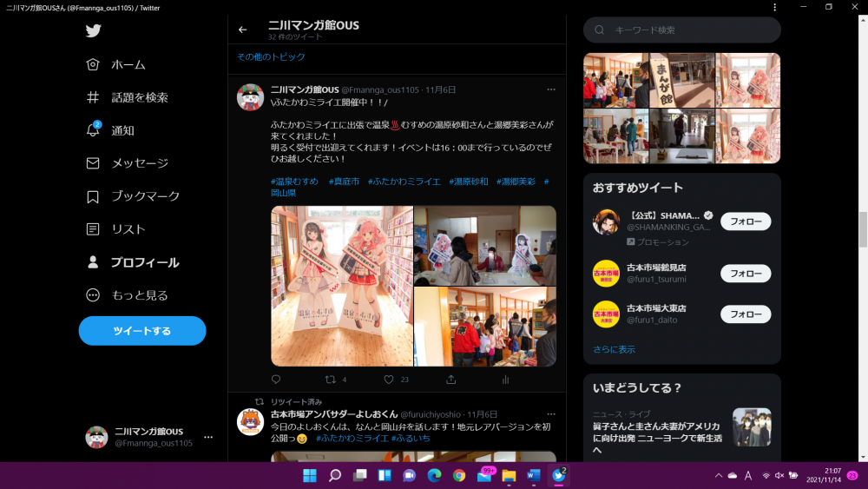
Task: Open 古本市場鶴見店 profile avatar
Action: pyautogui.click(x=606, y=274)
